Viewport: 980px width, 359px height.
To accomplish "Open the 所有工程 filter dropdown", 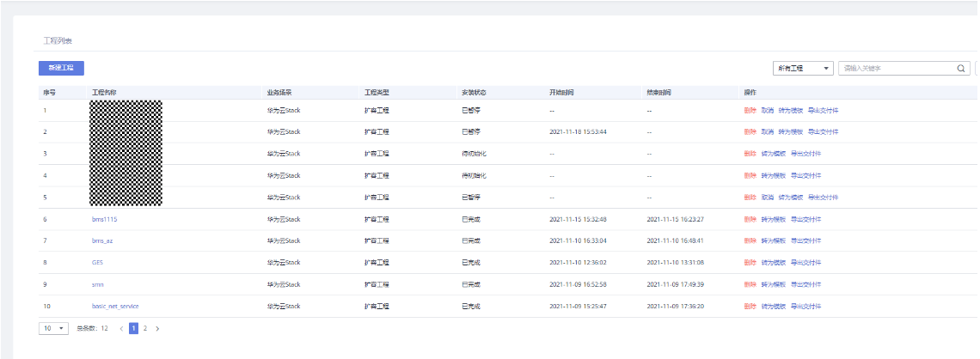I will click(804, 69).
